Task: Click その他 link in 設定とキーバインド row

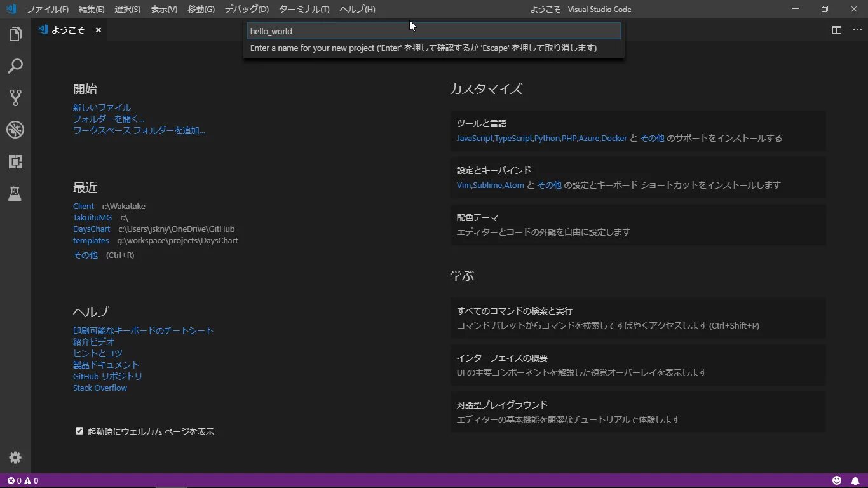Action: coord(549,185)
